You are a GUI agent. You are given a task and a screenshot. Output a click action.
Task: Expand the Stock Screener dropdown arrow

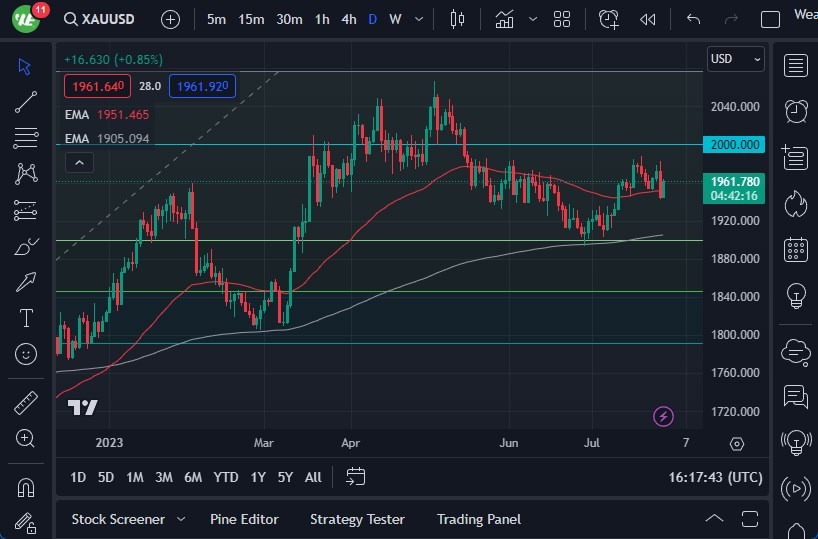click(181, 519)
